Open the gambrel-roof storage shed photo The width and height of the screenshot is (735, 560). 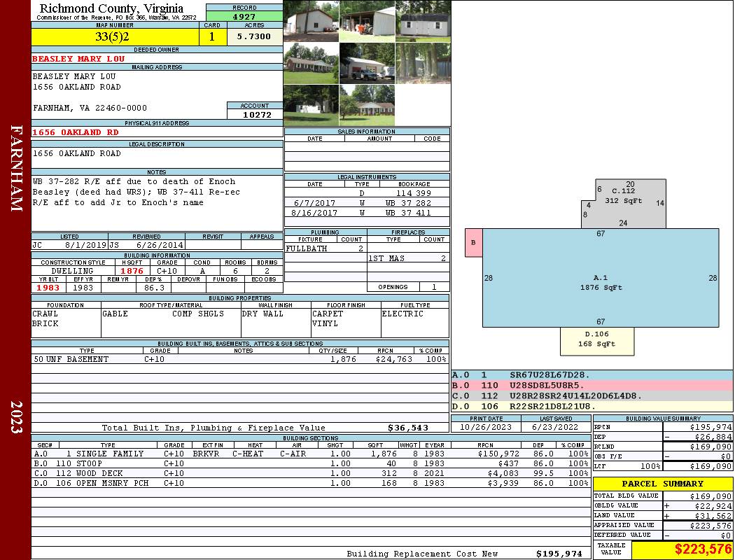[x=423, y=21]
